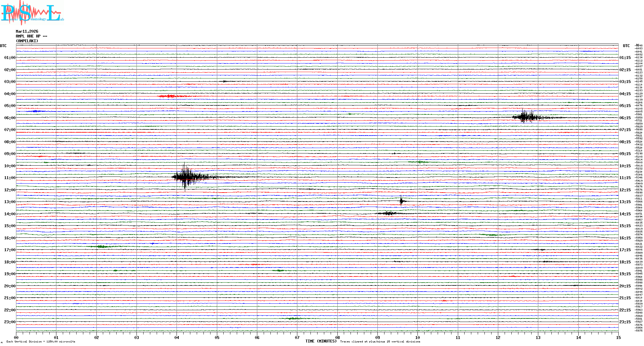
Task: Click the (AMPELAKI) station name text
Action: [x=27, y=41]
